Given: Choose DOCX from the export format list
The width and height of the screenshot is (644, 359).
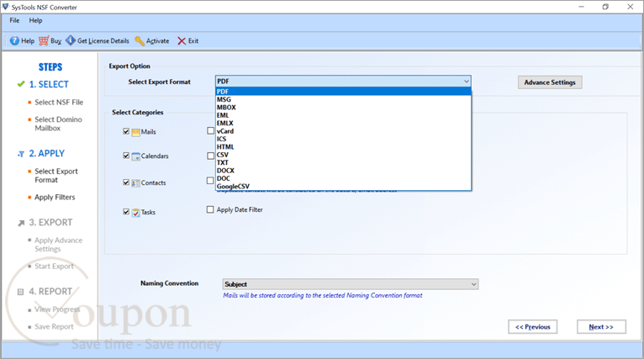Looking at the screenshot, I should [343, 171].
